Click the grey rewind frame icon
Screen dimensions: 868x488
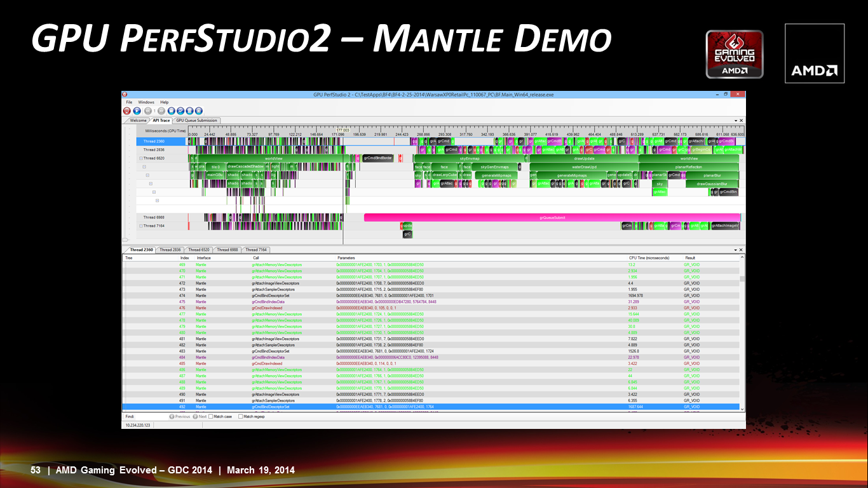click(148, 111)
